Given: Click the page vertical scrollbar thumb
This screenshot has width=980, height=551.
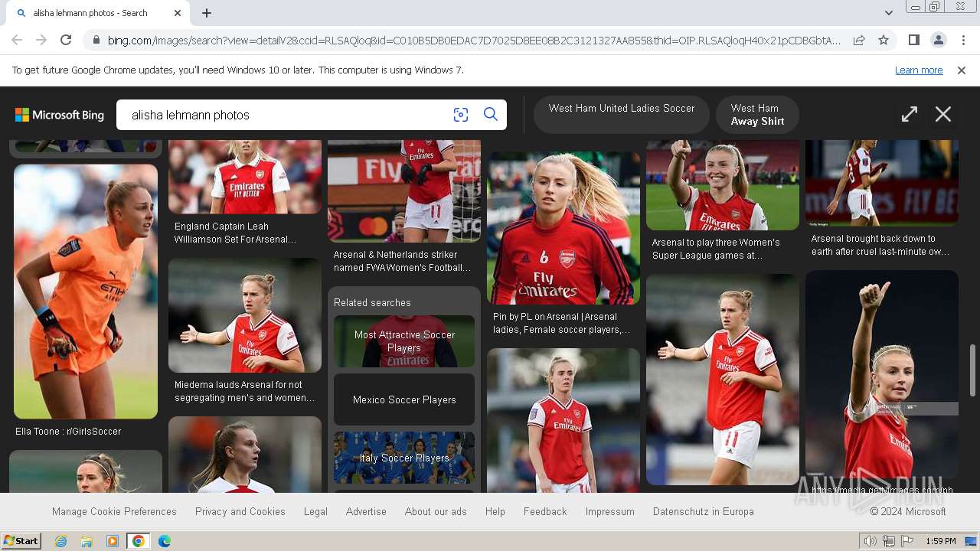Looking at the screenshot, I should click(973, 370).
